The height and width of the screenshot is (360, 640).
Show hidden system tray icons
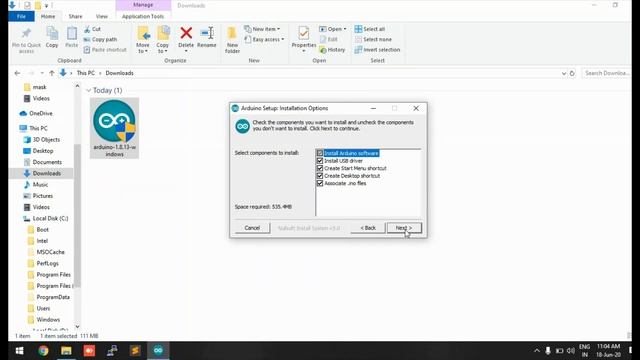coord(537,351)
